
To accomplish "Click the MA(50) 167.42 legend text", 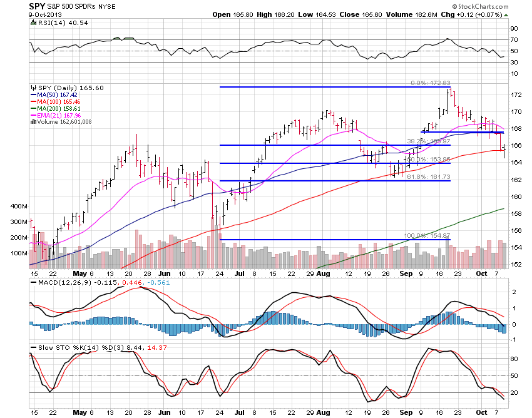I will tap(57, 95).
